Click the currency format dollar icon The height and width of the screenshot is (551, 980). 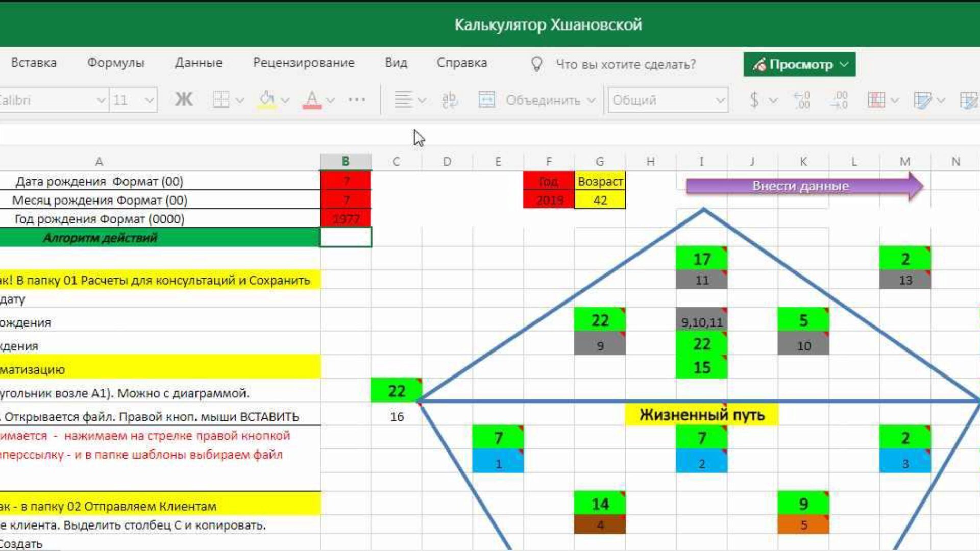754,99
